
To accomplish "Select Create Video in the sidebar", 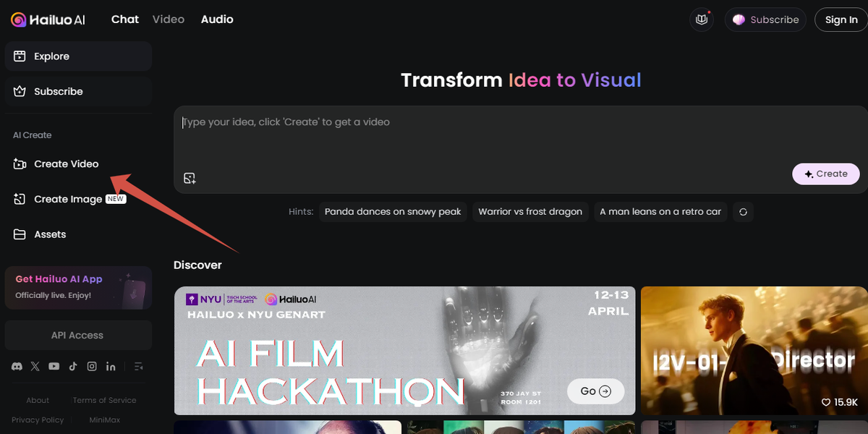I will (x=78, y=164).
